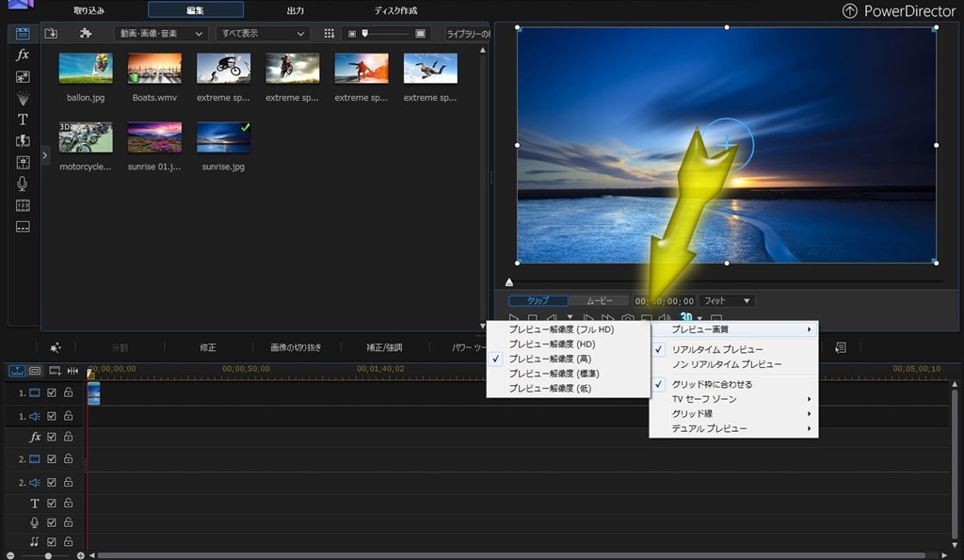
Task: Switch to timeline view mode icon
Action: (x=17, y=371)
